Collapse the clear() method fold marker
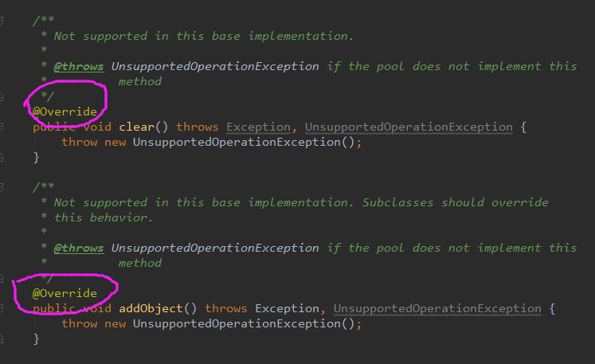Viewport: 595px width, 364px height. click(x=2, y=127)
